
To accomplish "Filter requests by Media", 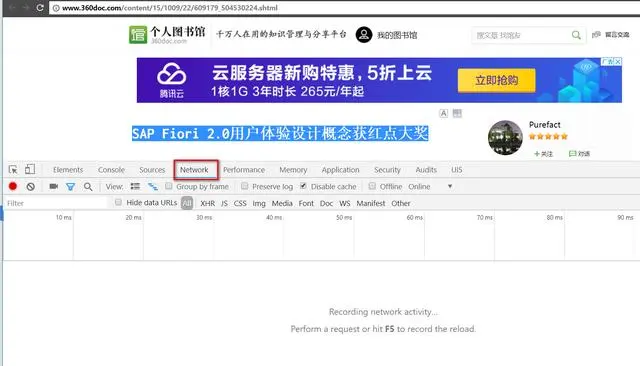I will click(282, 203).
